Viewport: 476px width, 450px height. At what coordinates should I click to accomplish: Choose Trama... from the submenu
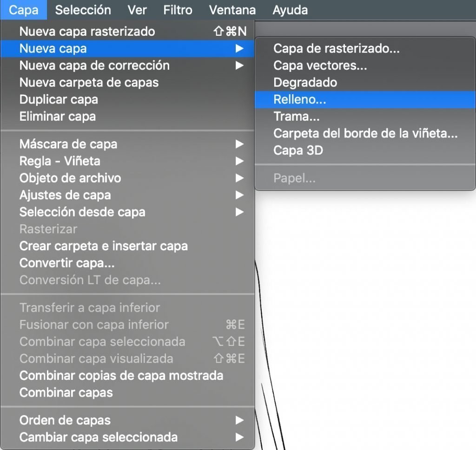click(365, 117)
